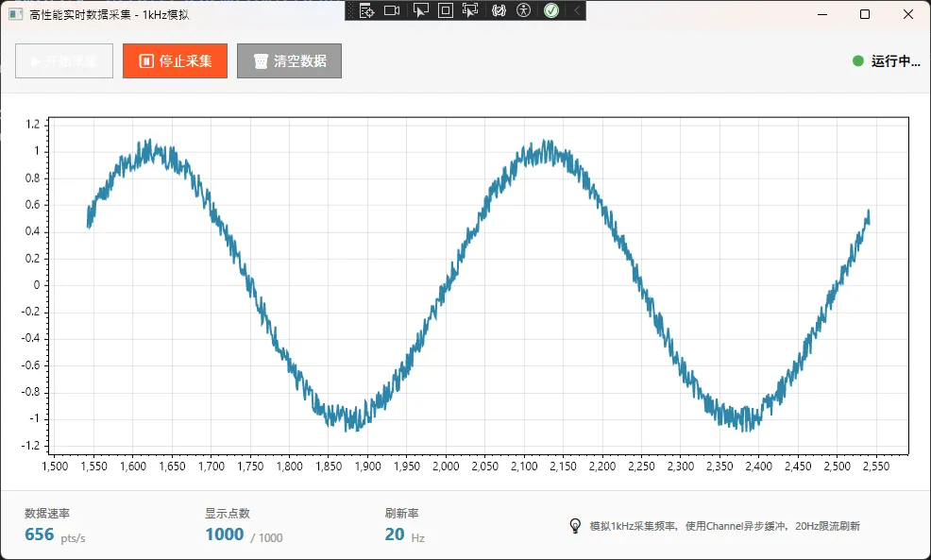Screen dimensions: 931x560
Task: Click the 数据速率 value 656
Action: click(x=39, y=535)
